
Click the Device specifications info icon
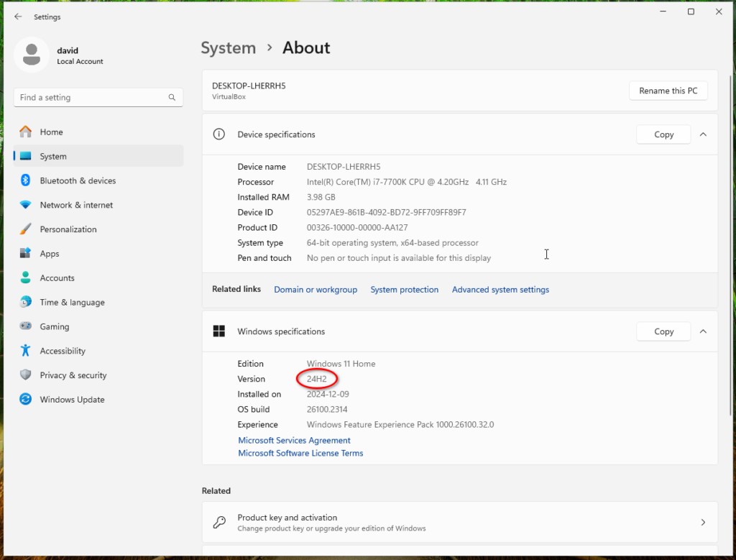(x=218, y=134)
